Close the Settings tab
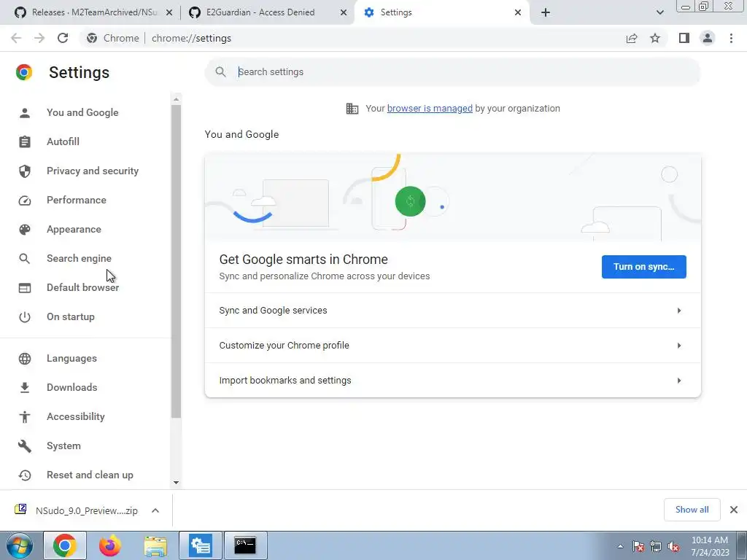 pyautogui.click(x=518, y=13)
